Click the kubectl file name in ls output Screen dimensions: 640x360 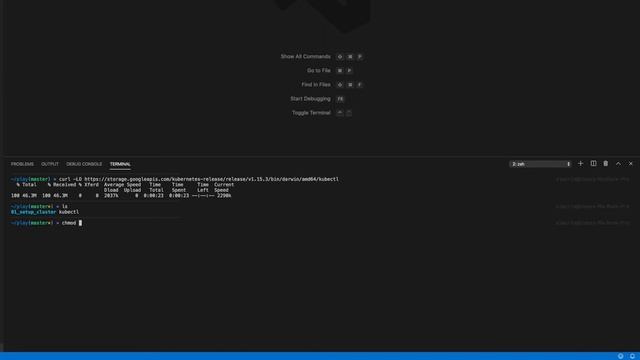(69, 212)
